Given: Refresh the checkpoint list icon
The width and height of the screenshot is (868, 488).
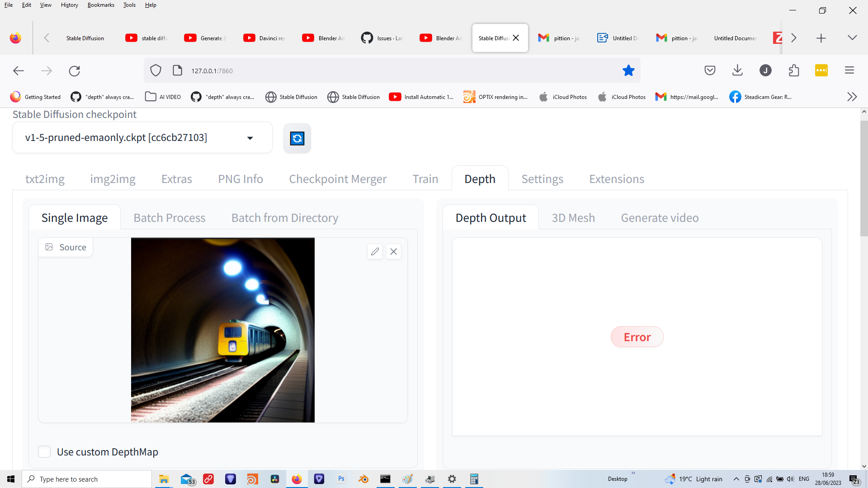Looking at the screenshot, I should point(297,138).
